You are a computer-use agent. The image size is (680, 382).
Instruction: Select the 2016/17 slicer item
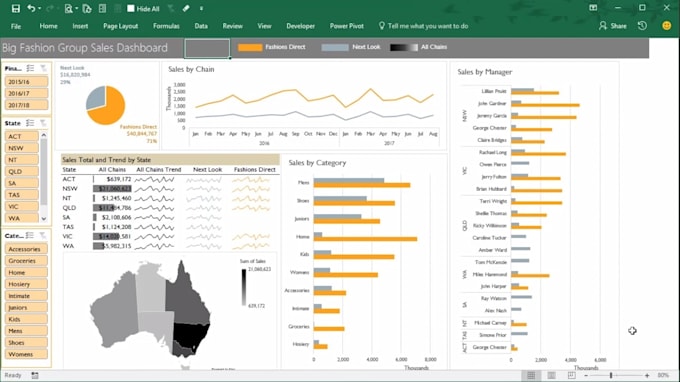[x=26, y=93]
